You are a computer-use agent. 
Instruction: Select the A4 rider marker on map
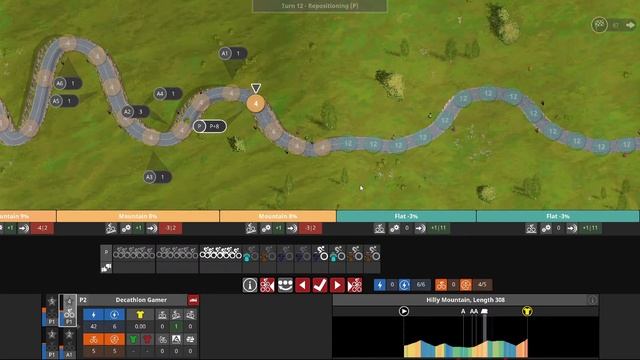(x=167, y=93)
